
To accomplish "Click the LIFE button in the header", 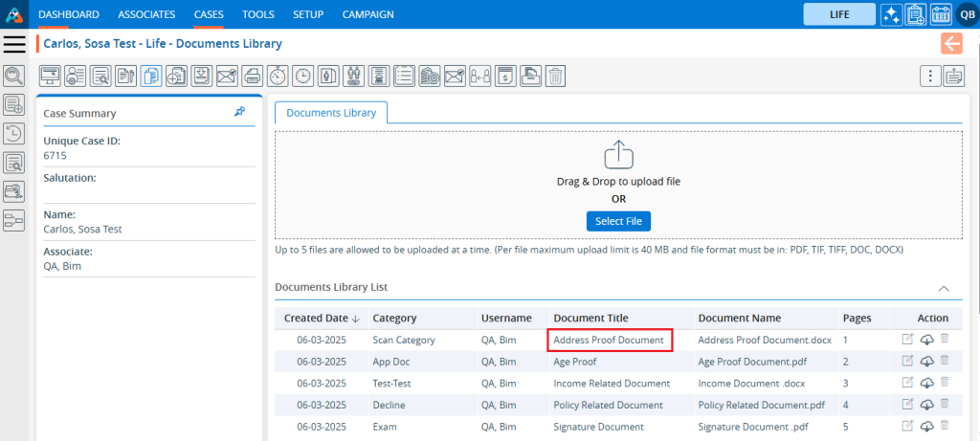I will [x=839, y=14].
